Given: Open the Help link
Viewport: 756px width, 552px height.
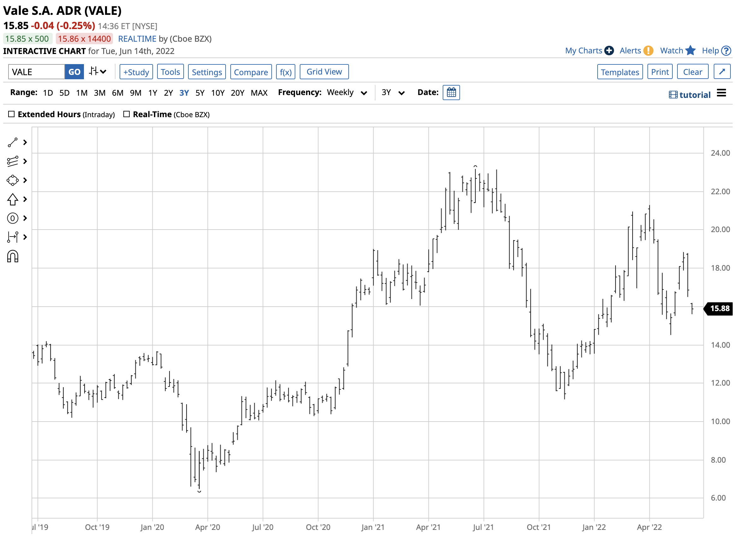Looking at the screenshot, I should coord(710,51).
